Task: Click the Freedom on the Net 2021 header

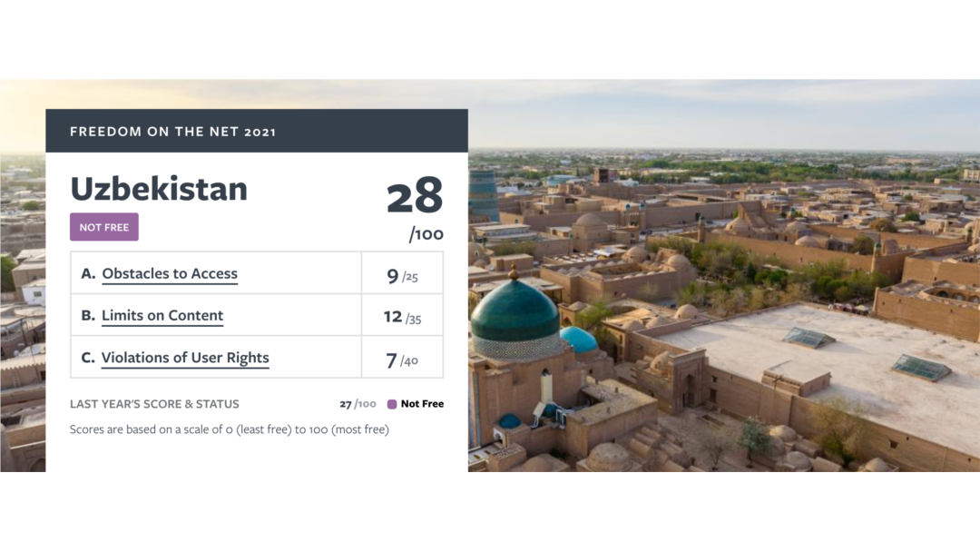Action: click(x=172, y=132)
